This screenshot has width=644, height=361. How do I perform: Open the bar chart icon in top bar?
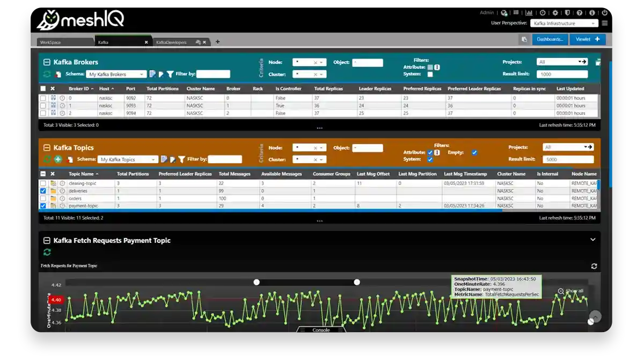pos(529,12)
